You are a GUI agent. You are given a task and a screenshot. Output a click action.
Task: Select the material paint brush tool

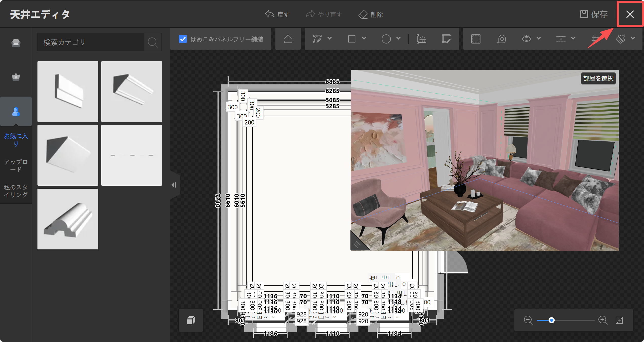(621, 39)
